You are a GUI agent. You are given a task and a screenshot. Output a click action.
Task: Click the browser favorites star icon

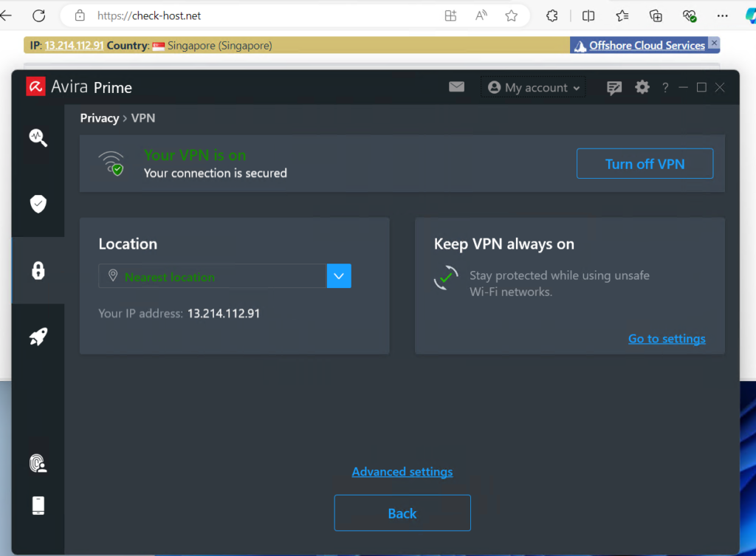[511, 16]
